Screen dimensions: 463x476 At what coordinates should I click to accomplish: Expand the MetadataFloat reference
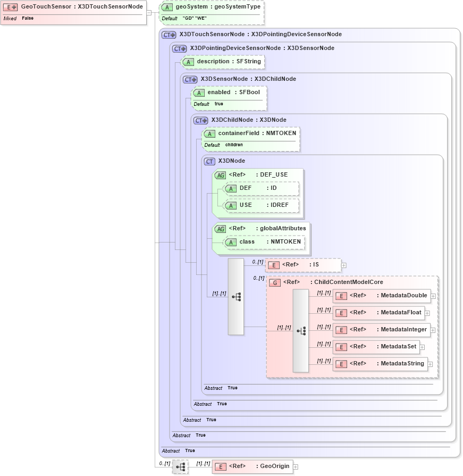tap(427, 313)
